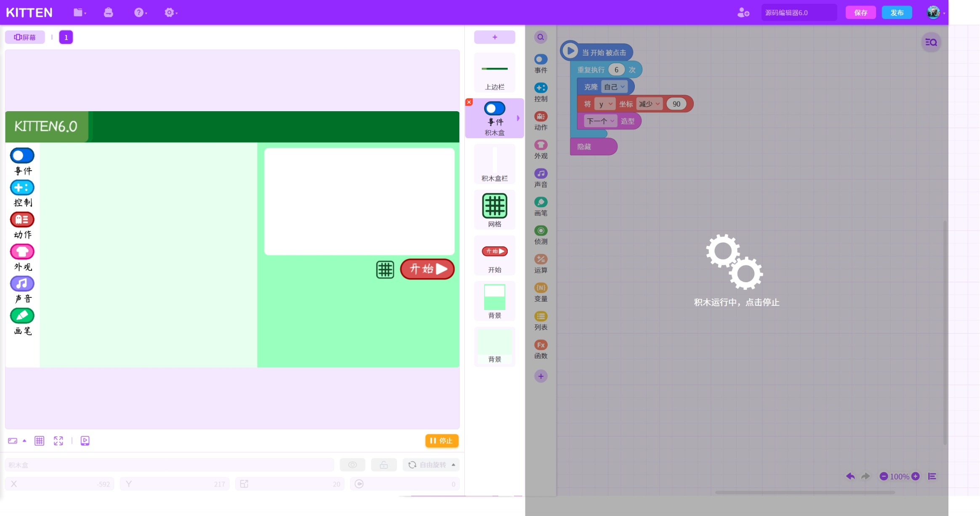Toggle stage grid in bottom toolbar

(39, 441)
